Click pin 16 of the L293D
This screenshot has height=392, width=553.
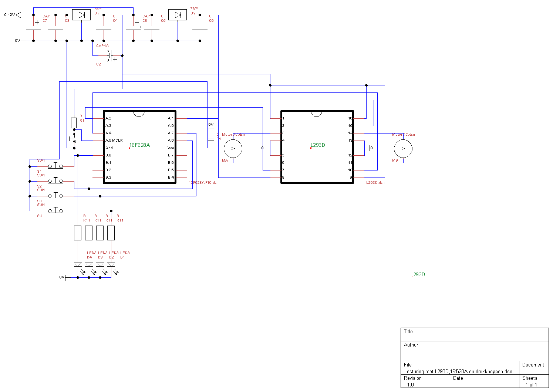pos(350,118)
